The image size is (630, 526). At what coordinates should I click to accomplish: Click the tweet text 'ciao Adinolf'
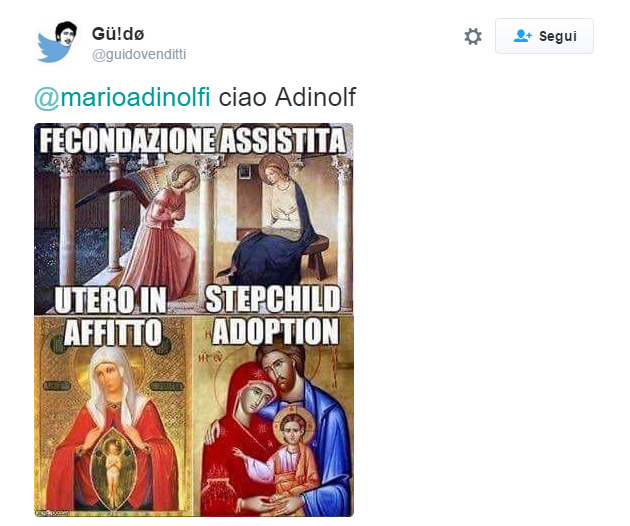pos(287,97)
